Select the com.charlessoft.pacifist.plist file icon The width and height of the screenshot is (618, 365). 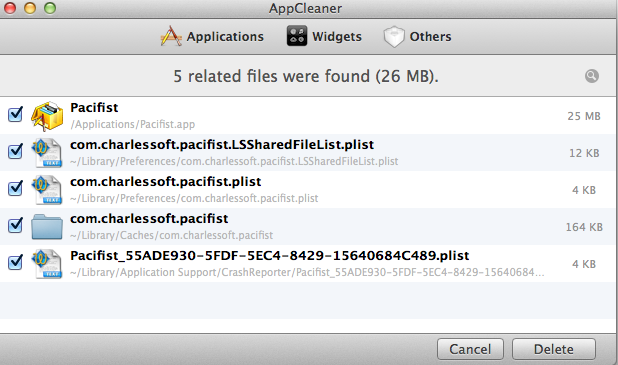[47, 190]
